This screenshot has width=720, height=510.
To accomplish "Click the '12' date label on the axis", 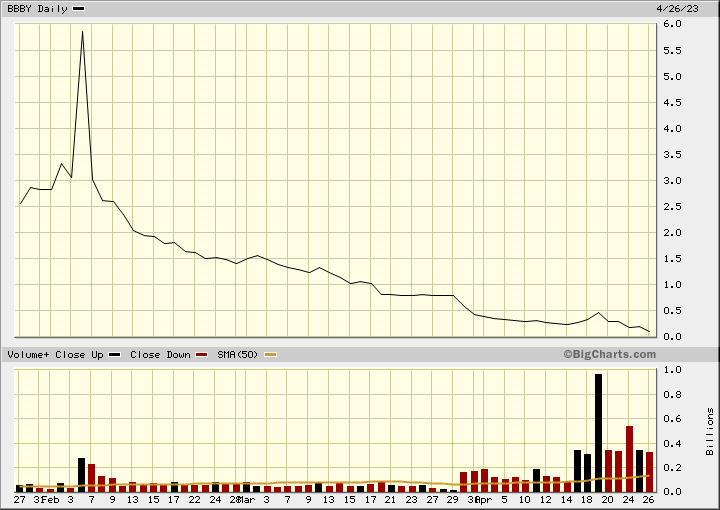I will [545, 500].
